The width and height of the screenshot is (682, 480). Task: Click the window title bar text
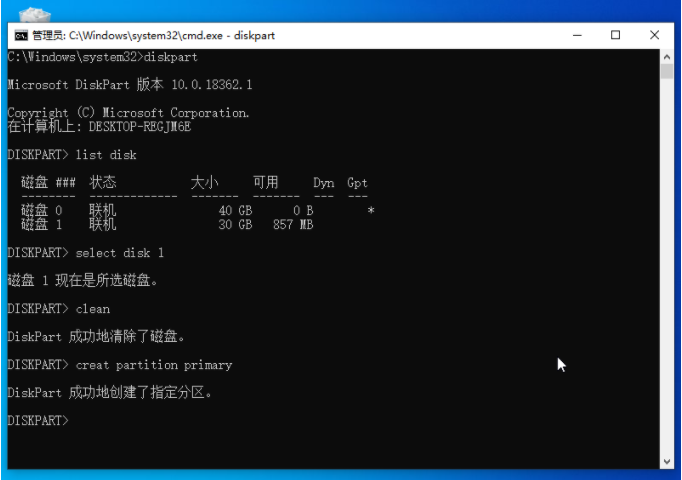click(153, 35)
